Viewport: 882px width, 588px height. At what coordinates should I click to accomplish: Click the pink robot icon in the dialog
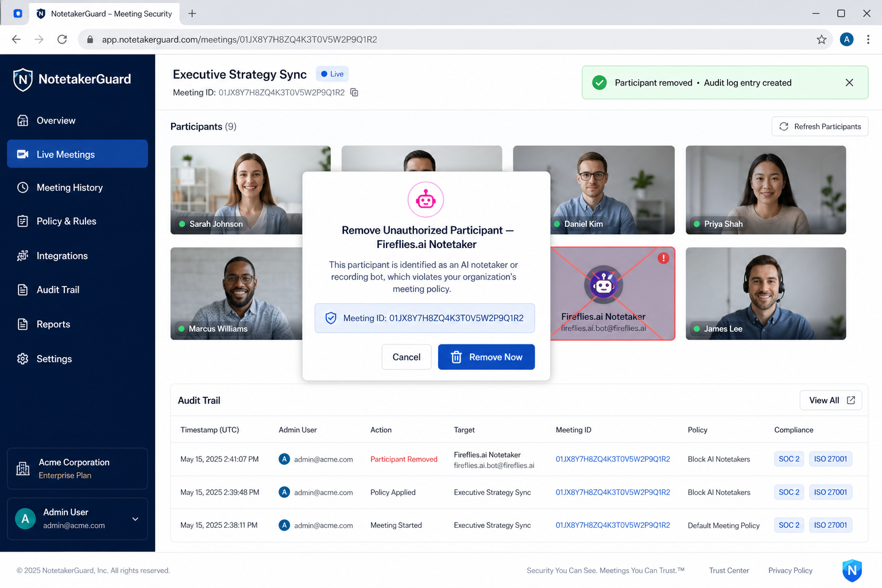point(425,200)
